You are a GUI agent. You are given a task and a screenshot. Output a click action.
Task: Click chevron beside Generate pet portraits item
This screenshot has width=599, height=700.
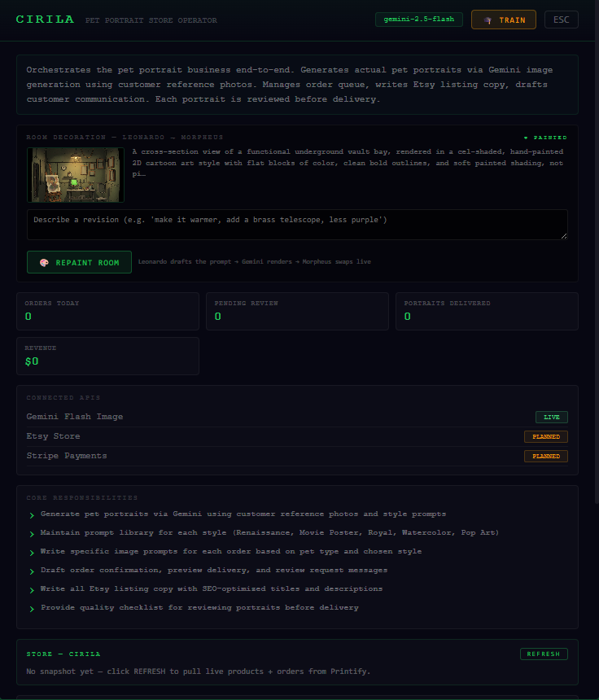click(x=32, y=515)
